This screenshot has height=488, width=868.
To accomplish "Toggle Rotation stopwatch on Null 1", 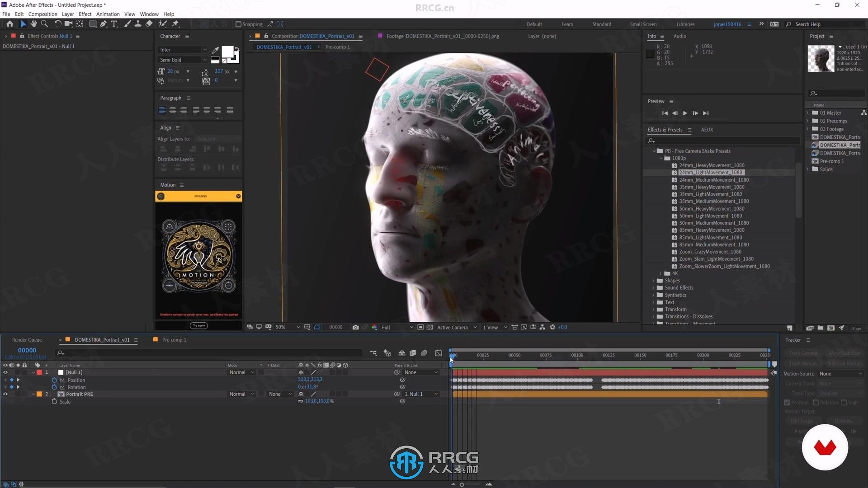I will point(55,387).
